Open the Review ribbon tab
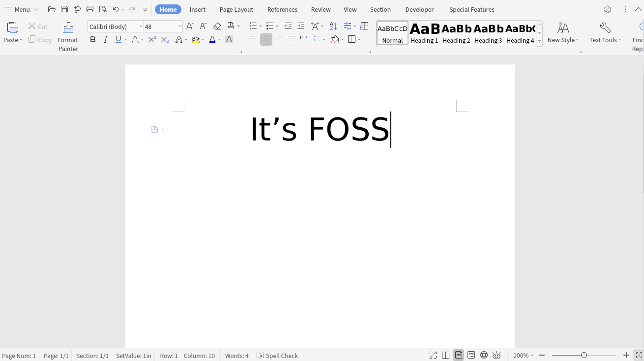This screenshot has width=644, height=361. point(321,9)
